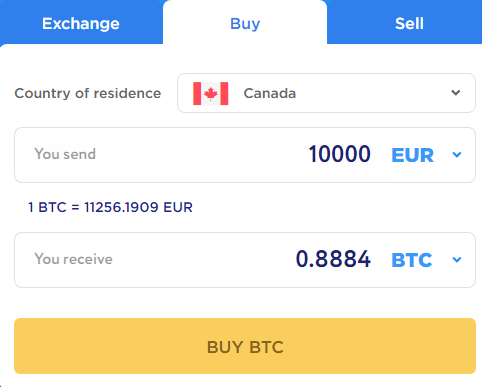Click the BUY BTC button

245,346
